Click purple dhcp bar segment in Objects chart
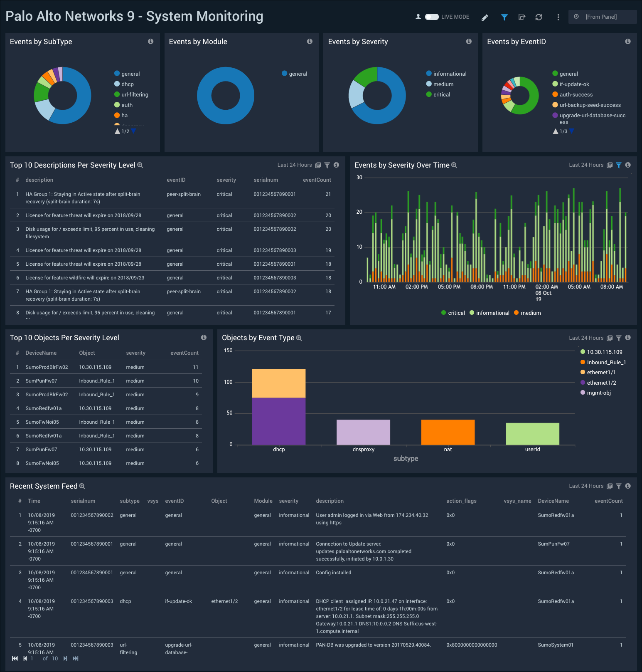642x672 pixels. pos(279,421)
